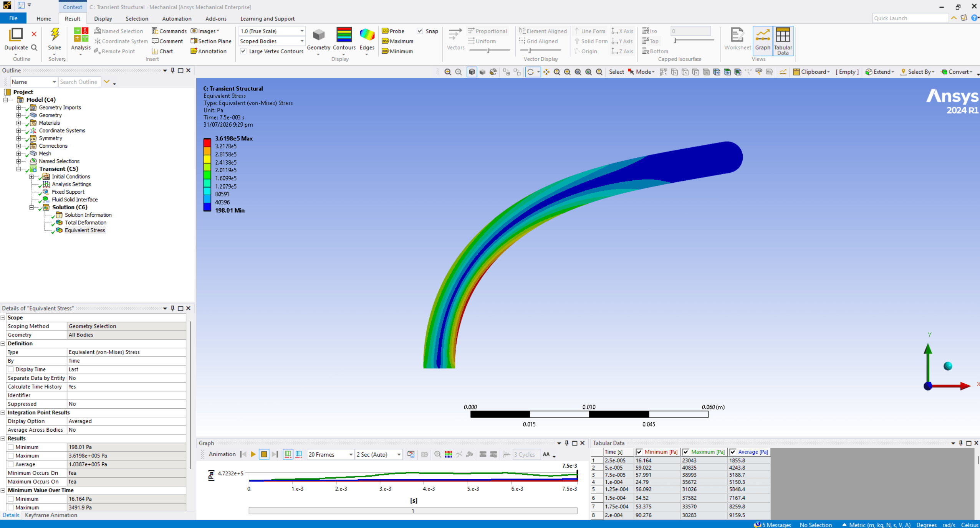Viewport: 980px width, 528px height.
Task: Open the 5 Messages status entry
Action: point(773,525)
